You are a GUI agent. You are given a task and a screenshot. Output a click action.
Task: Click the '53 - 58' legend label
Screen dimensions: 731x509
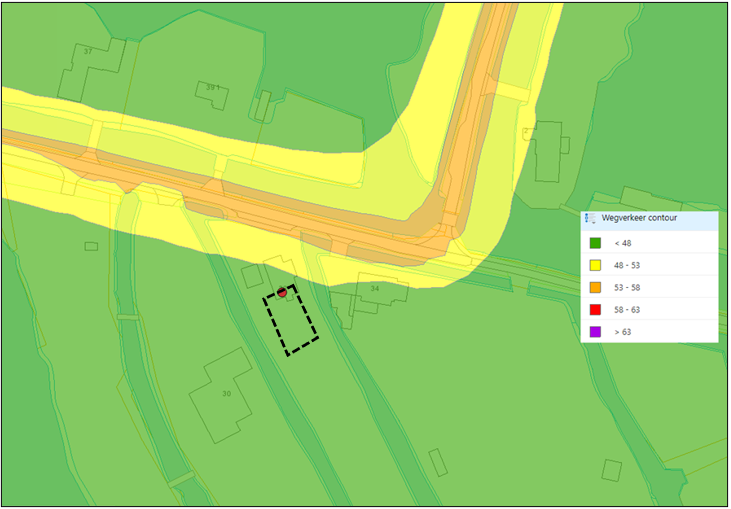click(x=627, y=288)
